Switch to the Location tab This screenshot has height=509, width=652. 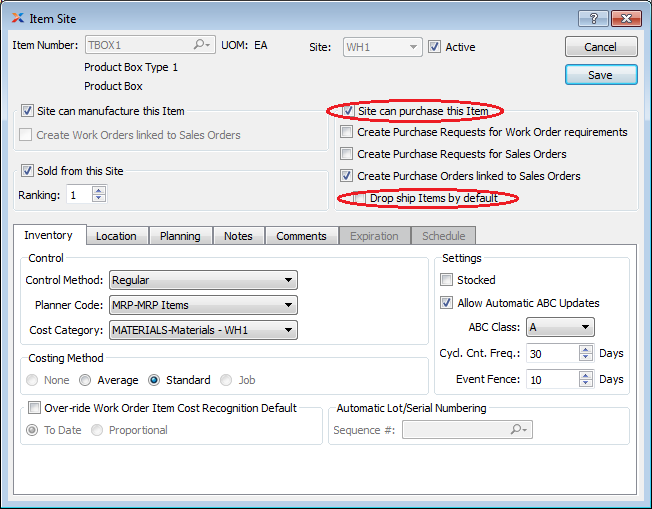(116, 236)
